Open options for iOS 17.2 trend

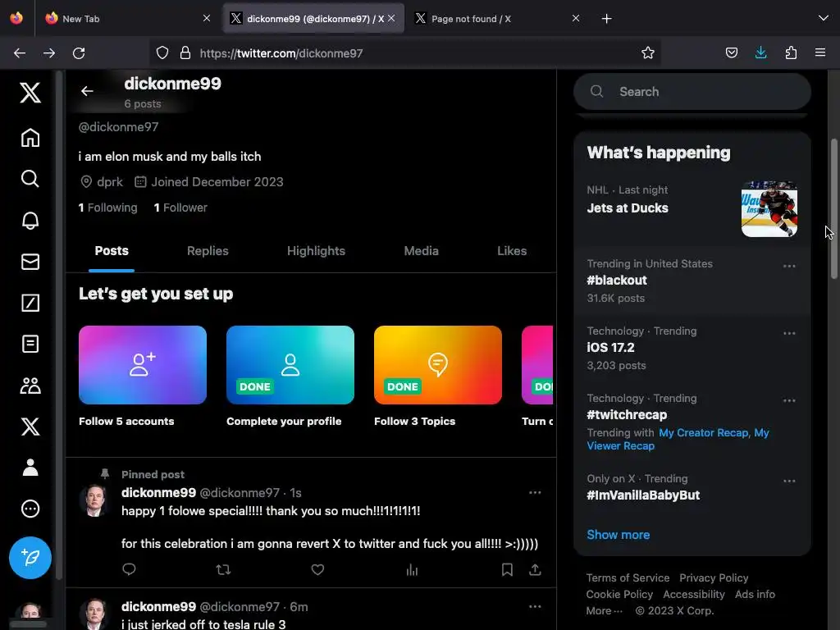(789, 333)
